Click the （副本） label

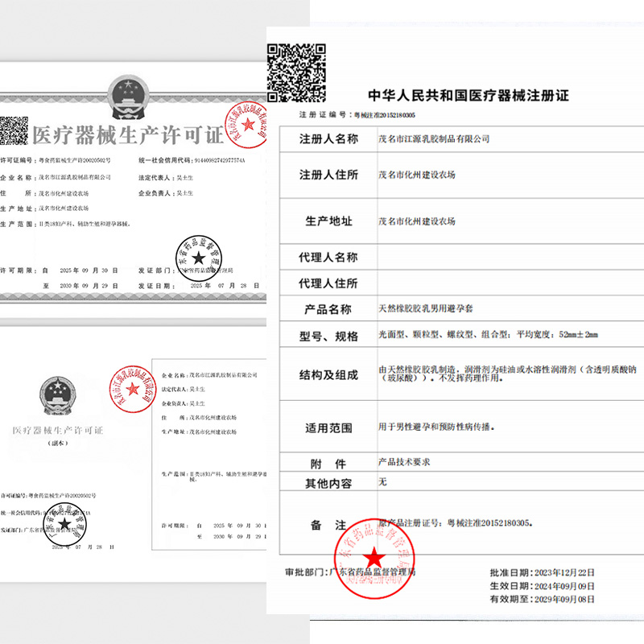pyautogui.click(x=58, y=444)
